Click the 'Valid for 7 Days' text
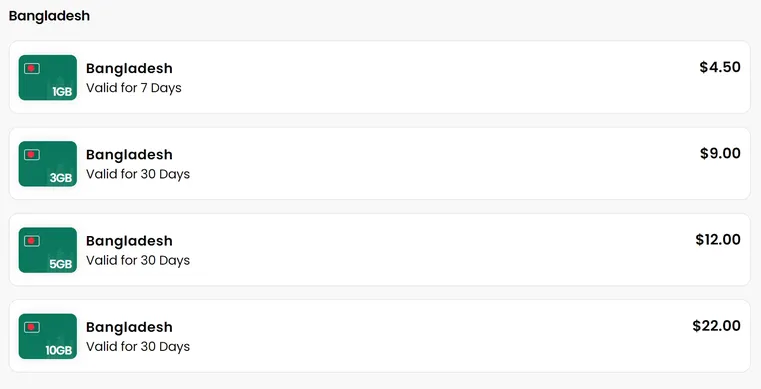 [133, 88]
